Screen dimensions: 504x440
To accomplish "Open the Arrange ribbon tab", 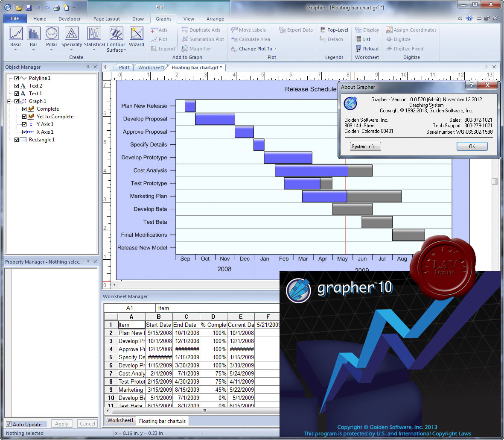I will (x=215, y=19).
